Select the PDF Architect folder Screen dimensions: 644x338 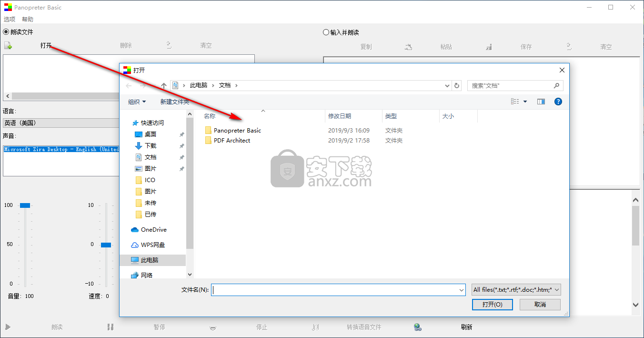[232, 140]
